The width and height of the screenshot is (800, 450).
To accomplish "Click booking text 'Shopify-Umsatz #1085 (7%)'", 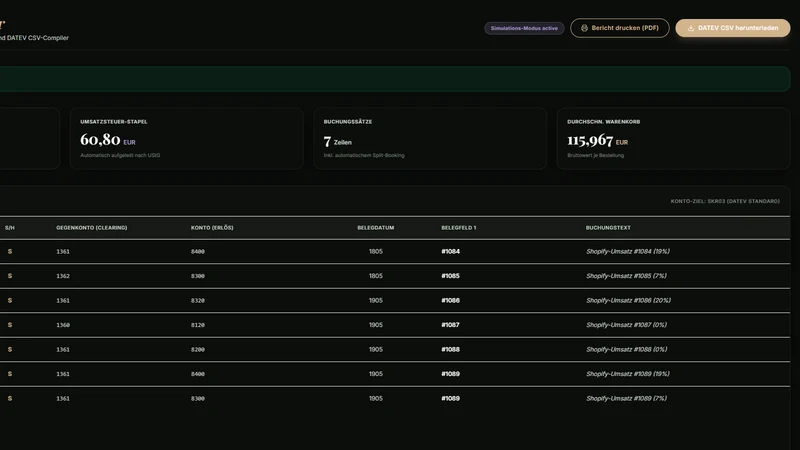I will [627, 276].
